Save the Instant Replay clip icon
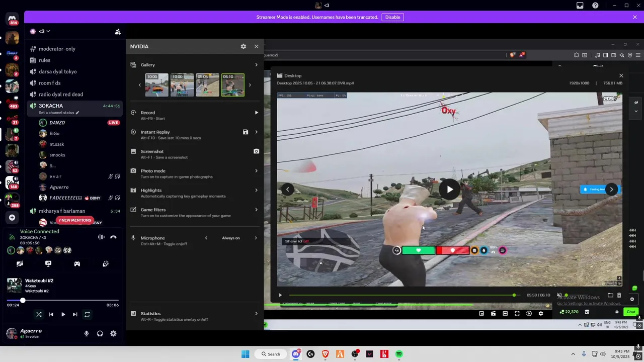This screenshot has height=362, width=644. coord(246,132)
